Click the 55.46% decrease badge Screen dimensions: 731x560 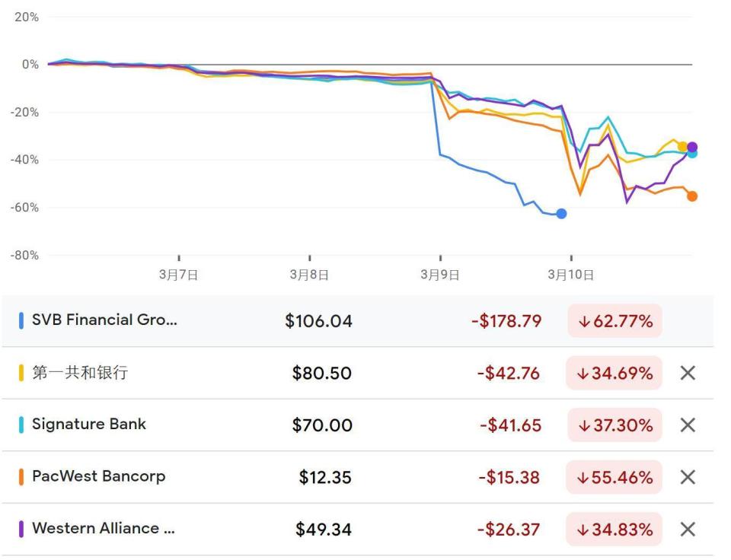tap(614, 477)
